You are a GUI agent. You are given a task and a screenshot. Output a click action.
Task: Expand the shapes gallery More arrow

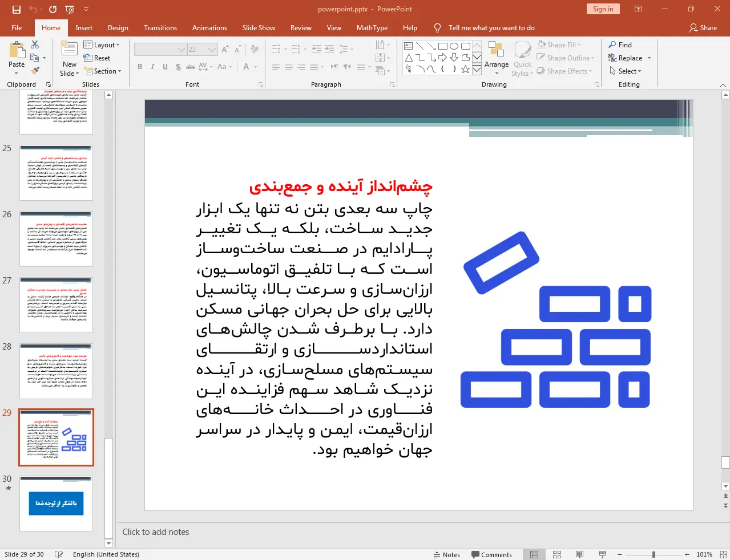tap(477, 70)
